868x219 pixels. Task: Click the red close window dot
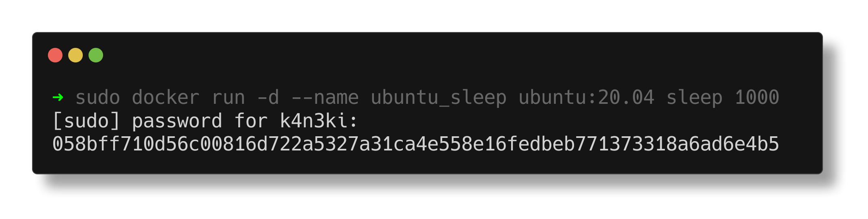55,55
